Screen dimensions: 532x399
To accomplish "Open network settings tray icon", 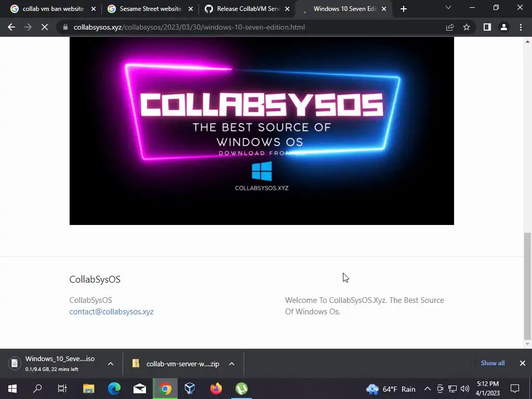I will [453, 389].
